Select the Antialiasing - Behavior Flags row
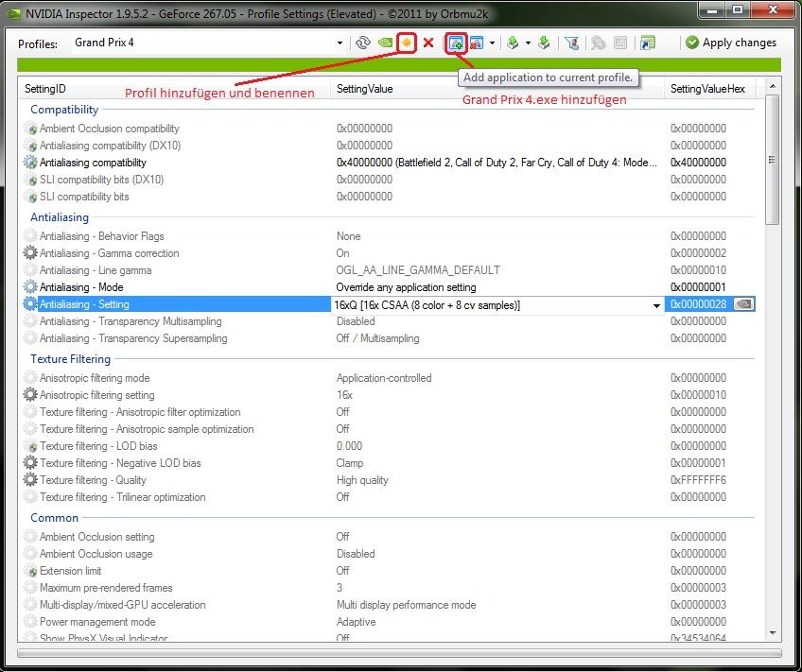This screenshot has height=672, width=802. click(x=389, y=236)
